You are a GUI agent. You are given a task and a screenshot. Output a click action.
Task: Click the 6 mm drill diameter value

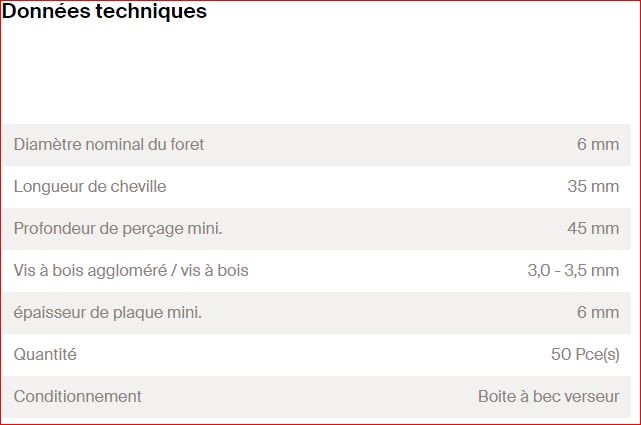click(x=598, y=144)
